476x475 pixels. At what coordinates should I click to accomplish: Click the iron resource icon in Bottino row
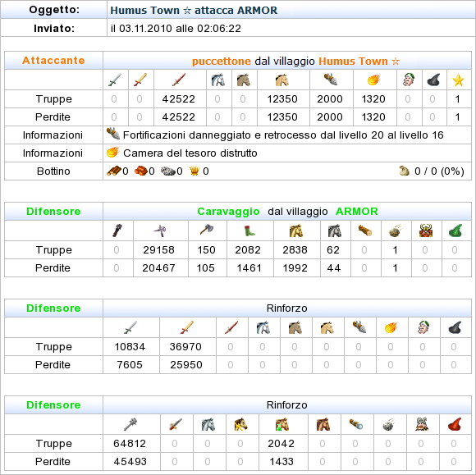168,171
